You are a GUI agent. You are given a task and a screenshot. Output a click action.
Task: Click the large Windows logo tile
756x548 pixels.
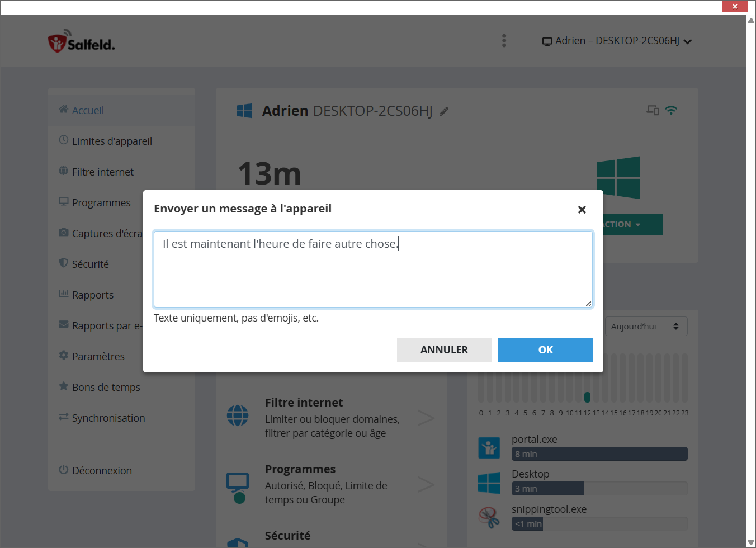tap(618, 178)
